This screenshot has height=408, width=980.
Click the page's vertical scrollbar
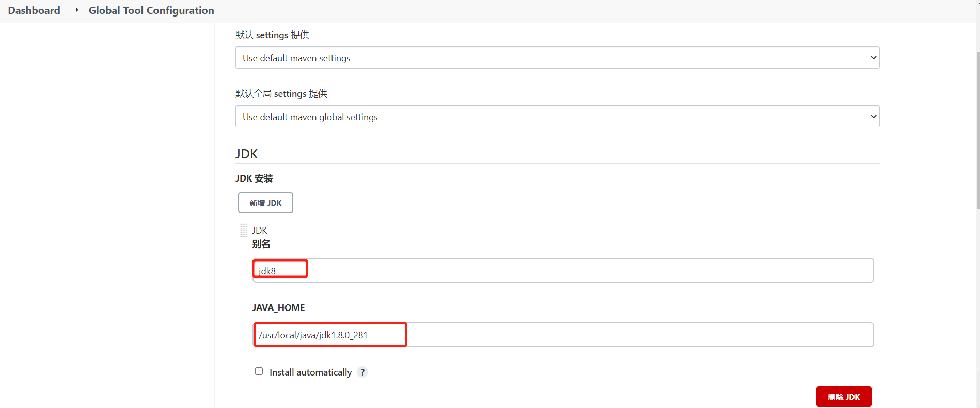coord(977,129)
